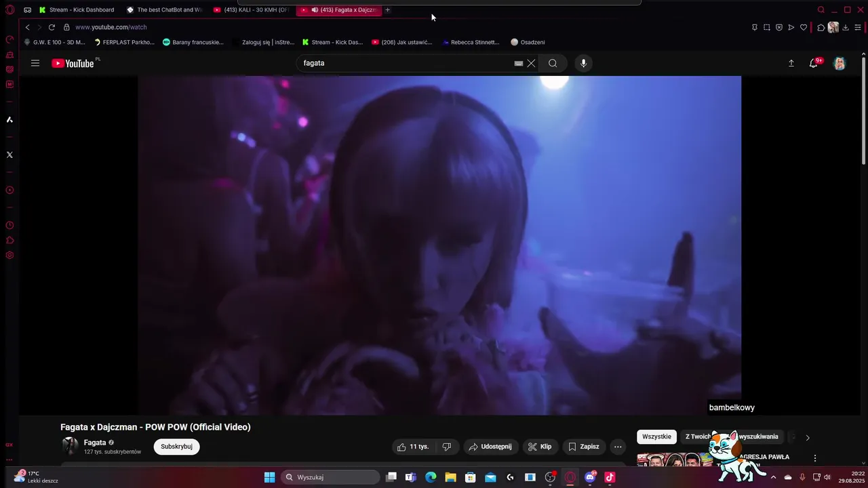Open the weather widget 17°C Lekki deszcz
The image size is (868, 488).
click(x=36, y=477)
